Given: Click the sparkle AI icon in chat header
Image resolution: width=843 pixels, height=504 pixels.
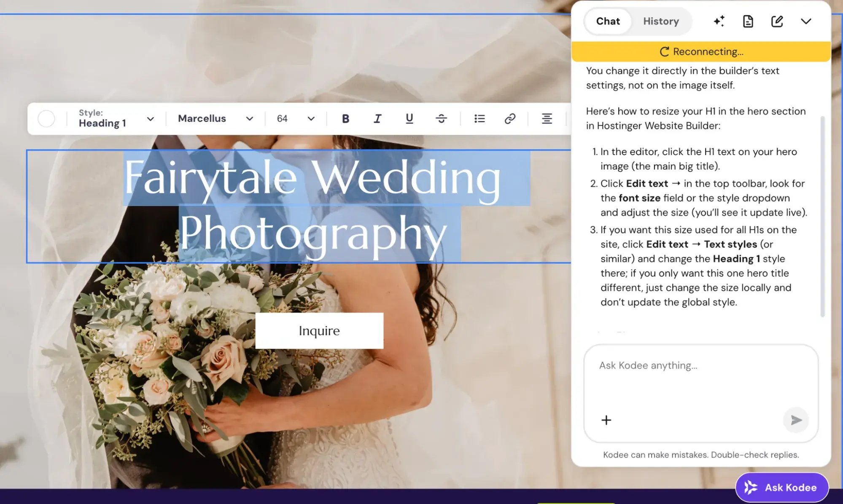Looking at the screenshot, I should click(x=719, y=21).
